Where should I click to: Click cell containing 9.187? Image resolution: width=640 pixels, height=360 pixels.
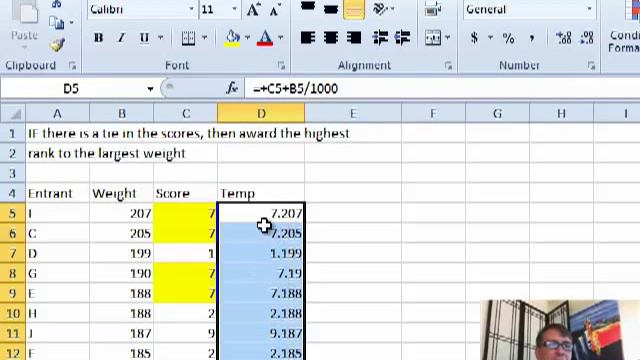261,333
